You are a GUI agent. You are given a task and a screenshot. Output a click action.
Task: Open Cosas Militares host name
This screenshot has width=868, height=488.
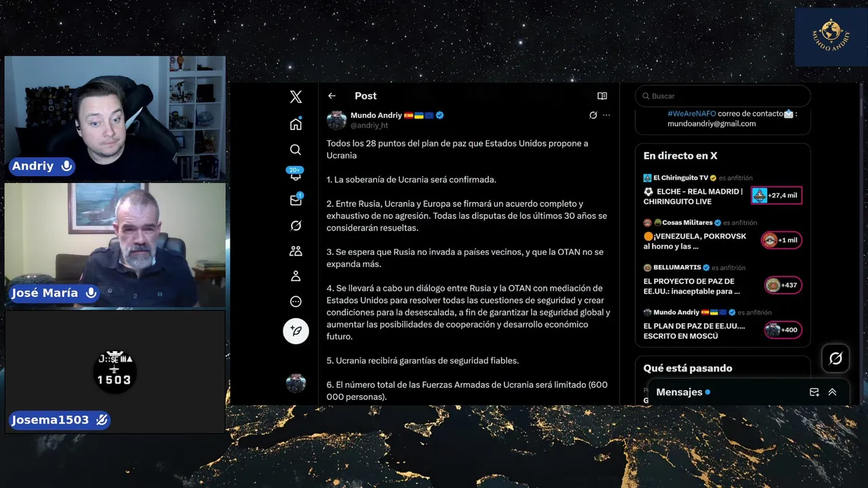688,222
